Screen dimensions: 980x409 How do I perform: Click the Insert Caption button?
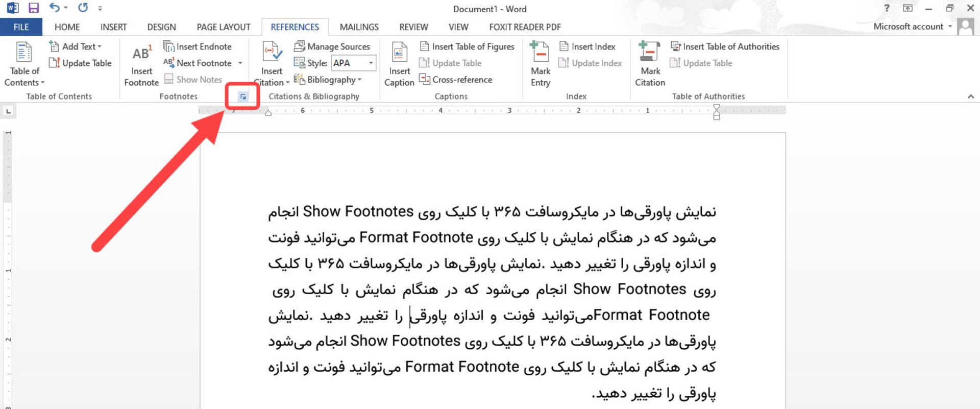[x=399, y=65]
